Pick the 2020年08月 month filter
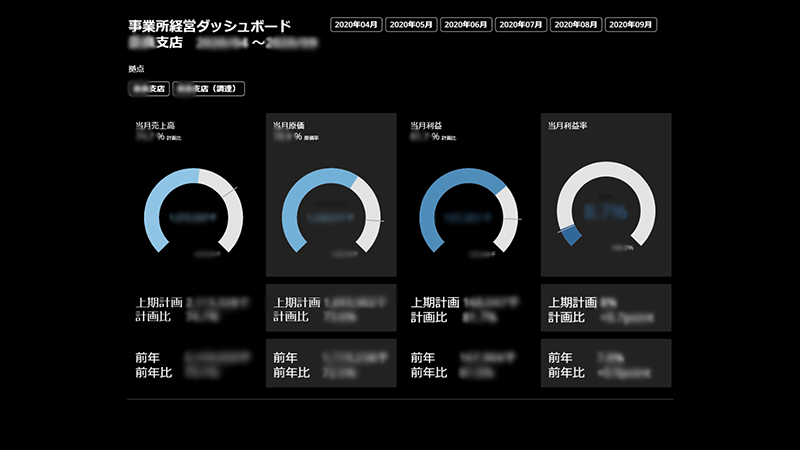 (x=575, y=24)
